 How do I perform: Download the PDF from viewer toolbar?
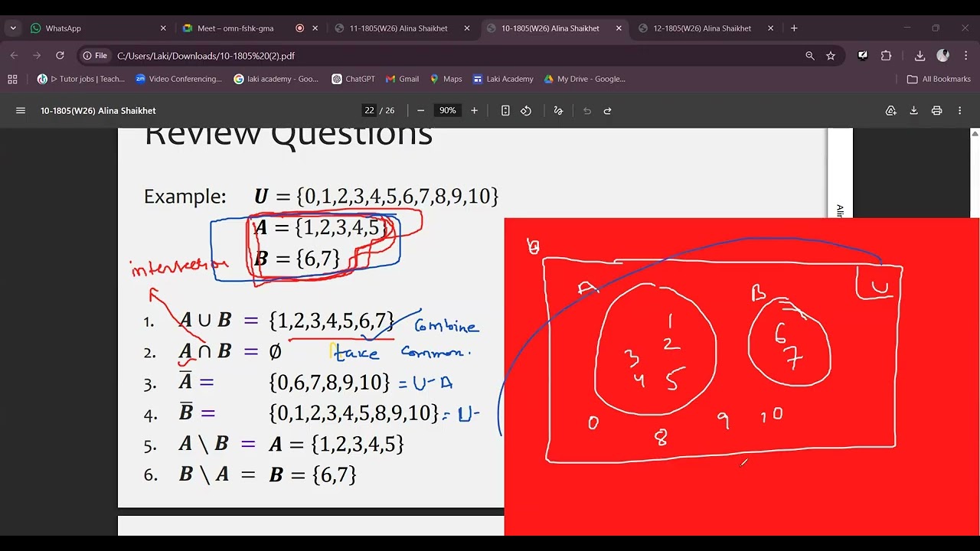click(913, 111)
